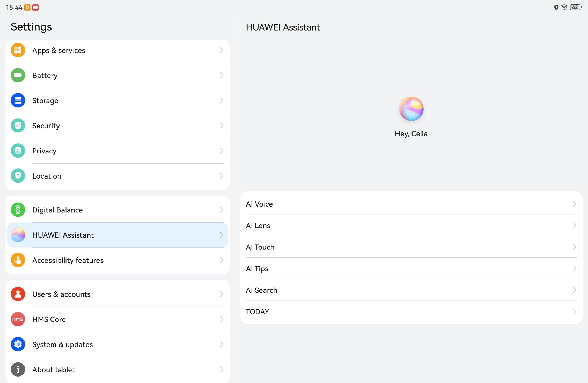Select HUAWEI Assistant in sidebar
Image resolution: width=588 pixels, height=383 pixels.
pyautogui.click(x=117, y=235)
